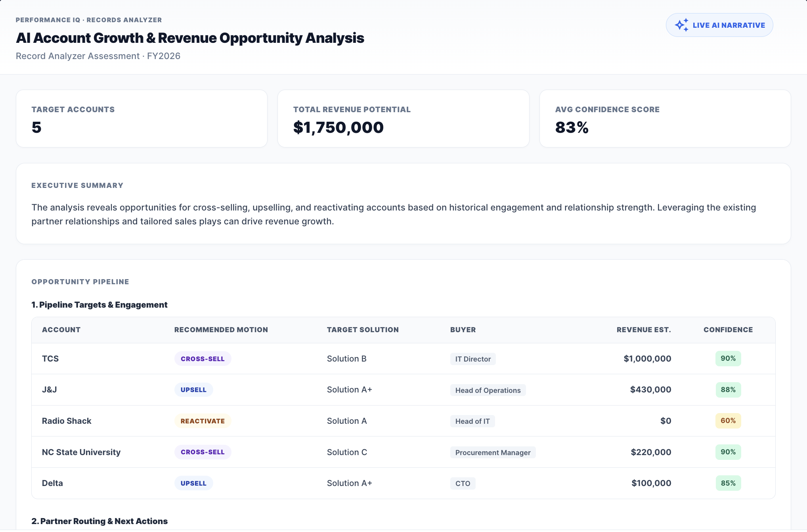Image resolution: width=807 pixels, height=532 pixels.
Task: Click the 60% confidence badge
Action: point(728,421)
